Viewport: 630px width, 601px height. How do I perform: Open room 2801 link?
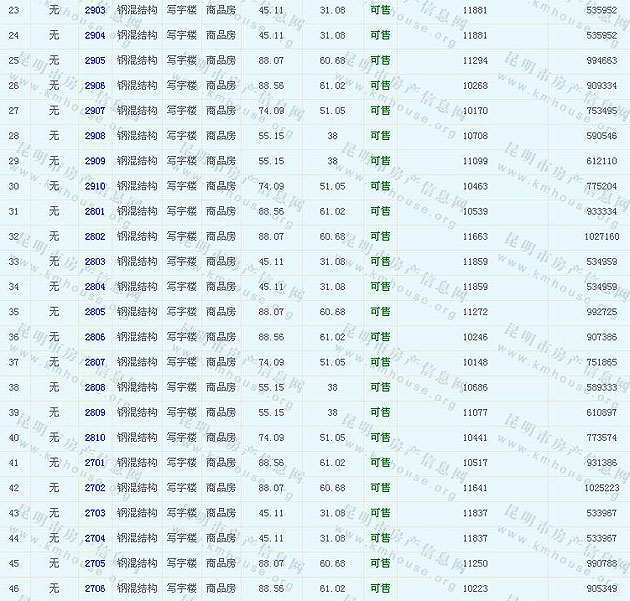95,211
